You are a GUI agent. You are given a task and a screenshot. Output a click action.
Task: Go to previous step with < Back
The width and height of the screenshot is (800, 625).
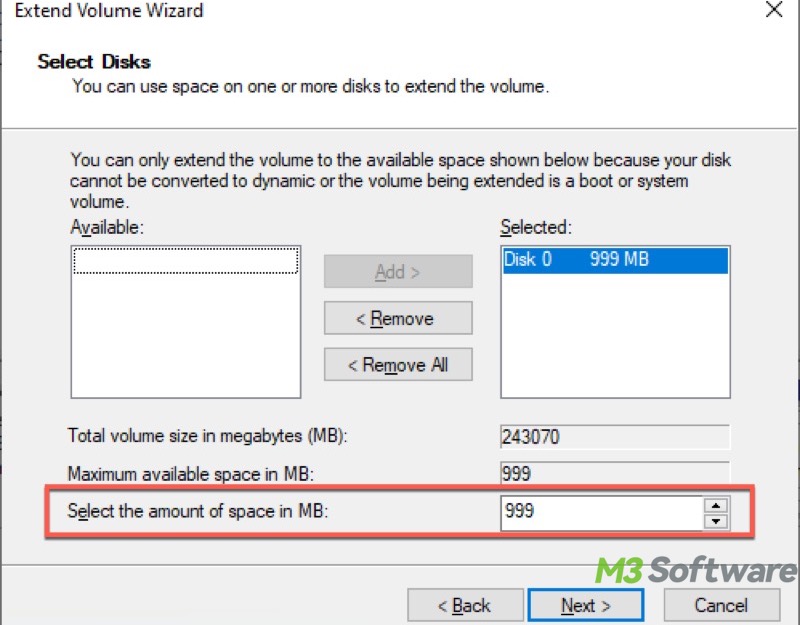coord(465,605)
